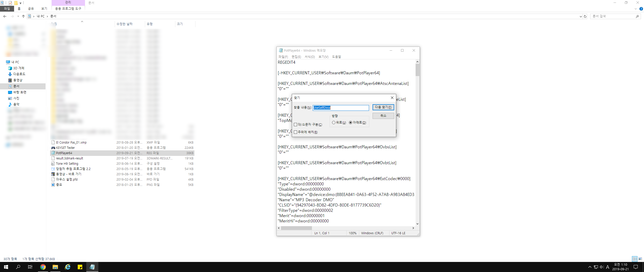Viewport: 644px width, 272px height.
Task: Enable the match case checkbox (대/소문자 구분)
Action: [x=296, y=125]
